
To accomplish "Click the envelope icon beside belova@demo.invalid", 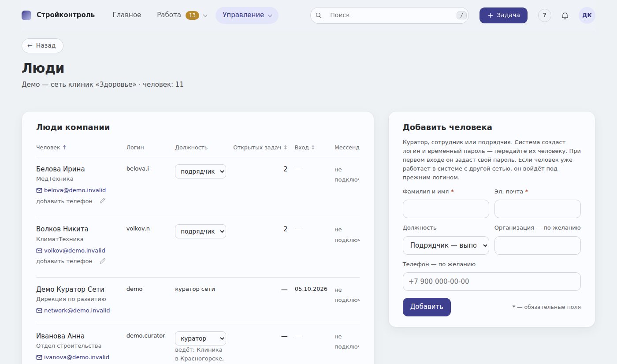I will (x=39, y=190).
